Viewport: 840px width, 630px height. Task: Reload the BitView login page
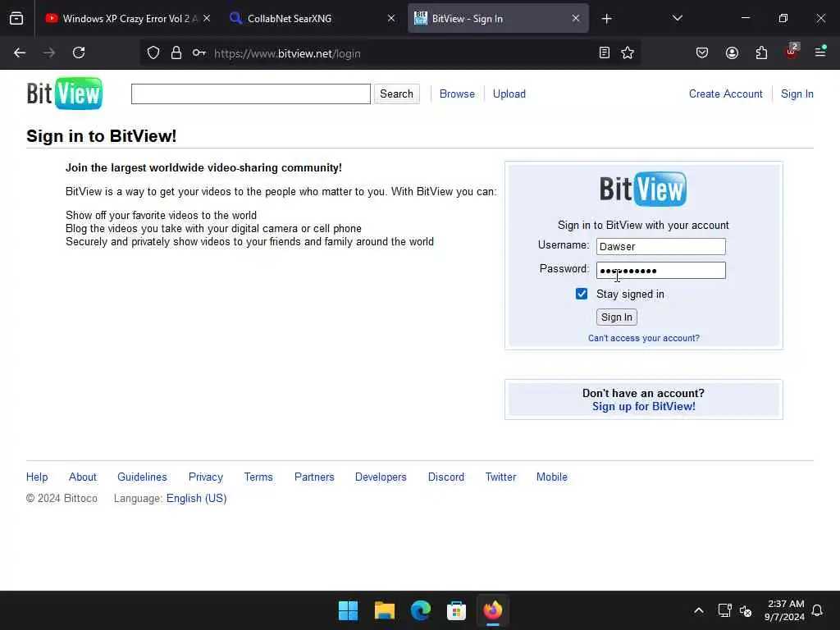(x=79, y=53)
